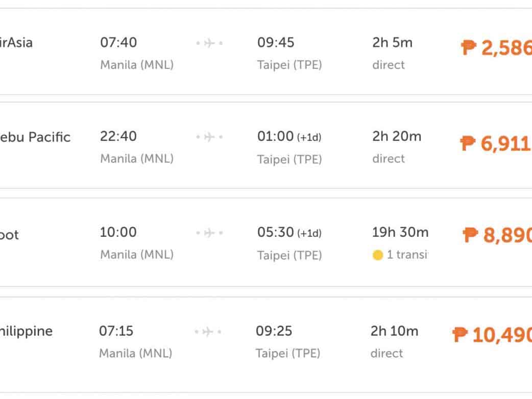Select the ₱6,911 Cebu Pacific fare
This screenshot has height=399, width=532.
click(x=496, y=143)
